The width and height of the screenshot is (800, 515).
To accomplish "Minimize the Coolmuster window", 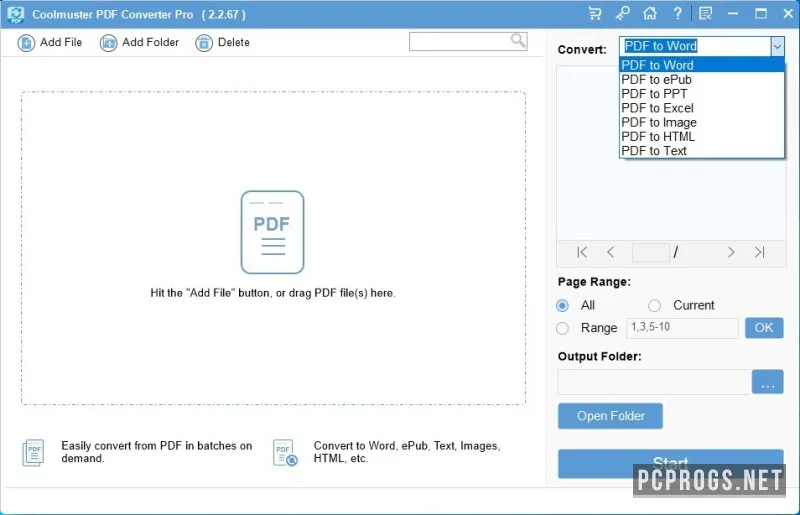I will [733, 13].
